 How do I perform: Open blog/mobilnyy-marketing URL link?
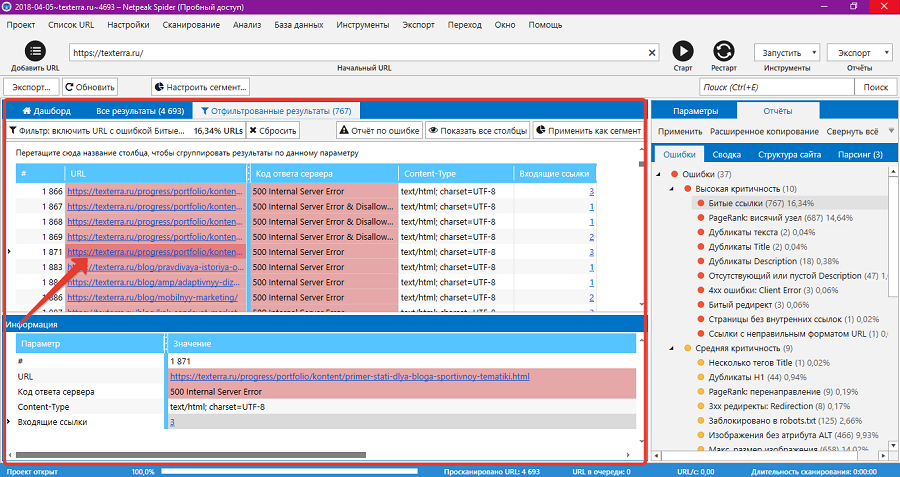pyautogui.click(x=152, y=297)
